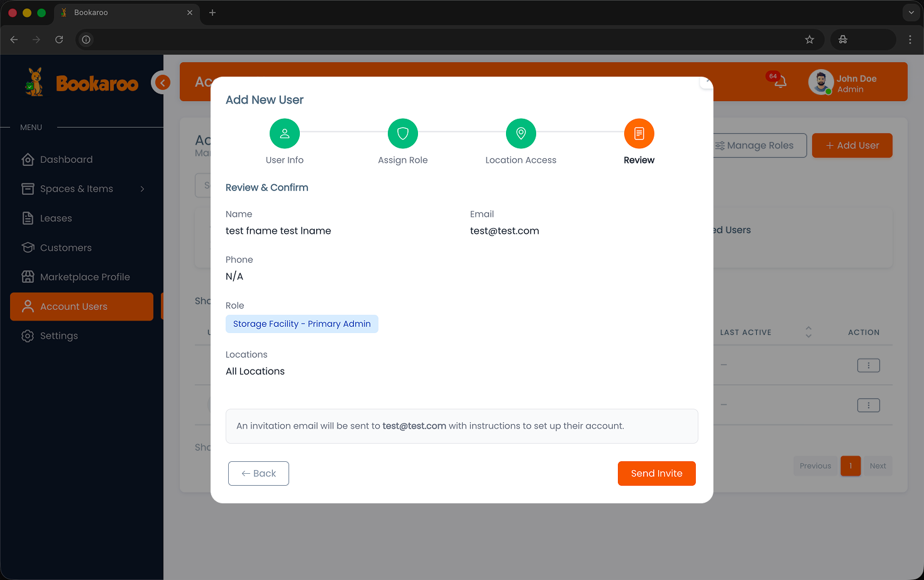Open the browser tab search dropdown
The image size is (924, 580).
coord(910,13)
